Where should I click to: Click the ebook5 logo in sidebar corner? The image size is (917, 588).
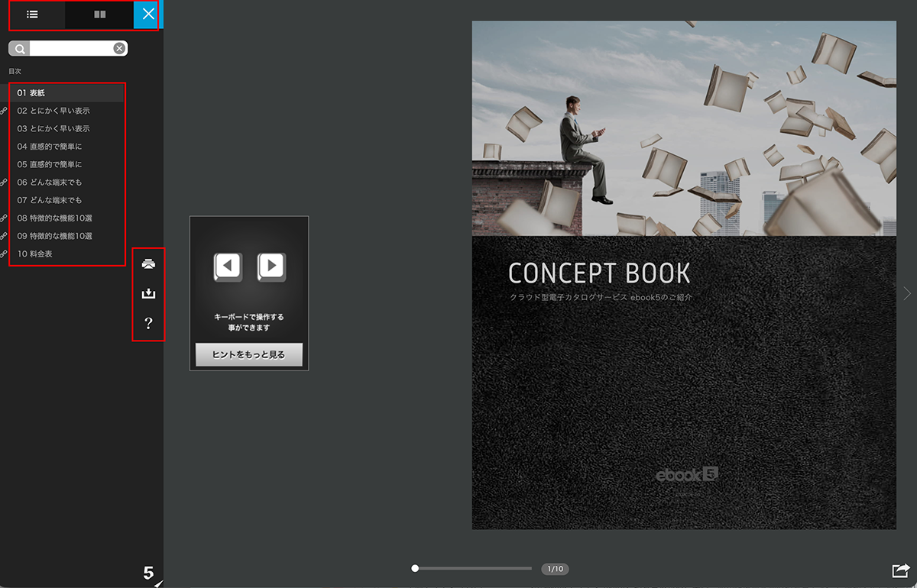coord(149,573)
